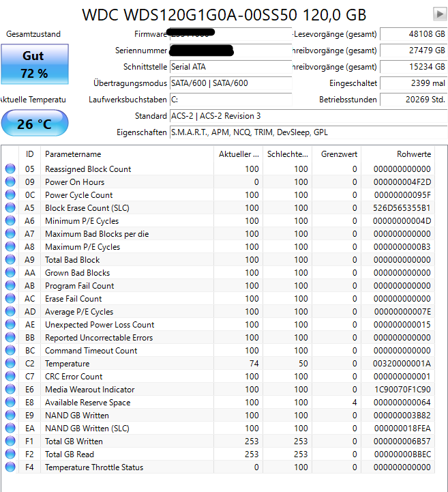Image resolution: width=448 pixels, height=492 pixels.
Task: Click status orb for CRC Error Count
Action: point(10,376)
